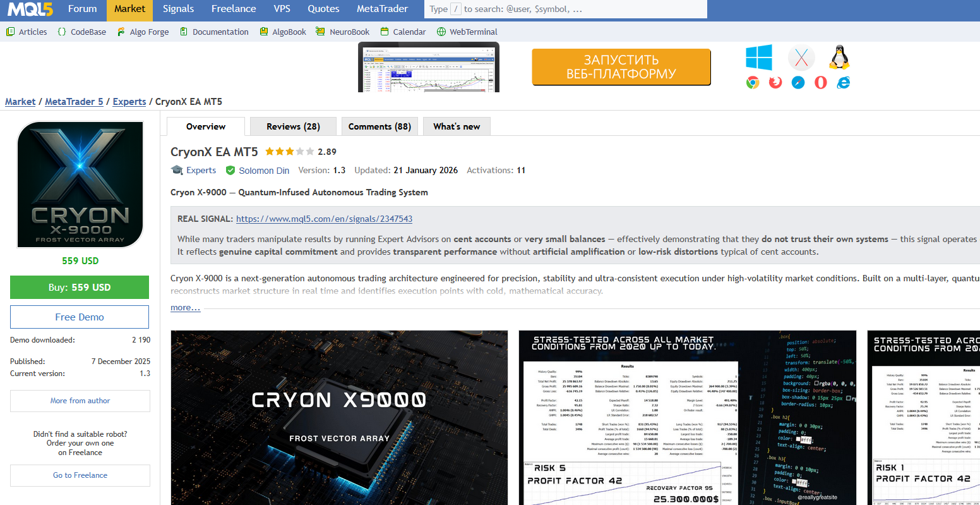
Task: Open the Signals menu item
Action: click(x=178, y=9)
